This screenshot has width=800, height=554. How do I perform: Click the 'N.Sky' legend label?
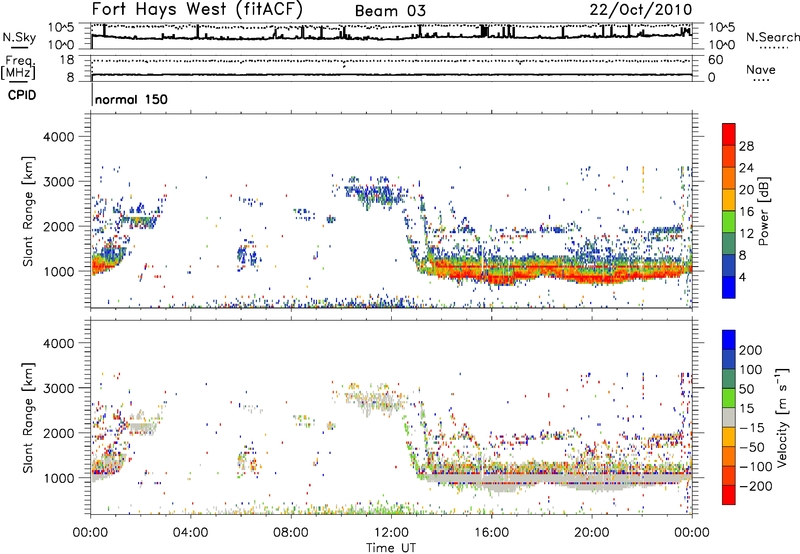19,37
